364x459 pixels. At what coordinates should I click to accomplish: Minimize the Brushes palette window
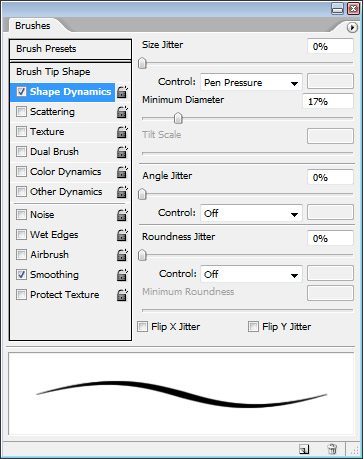(338, 8)
